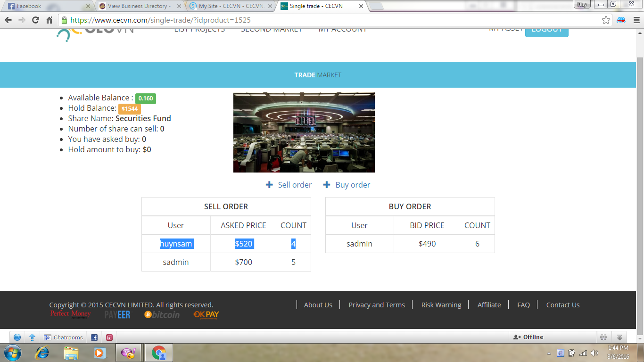Image resolution: width=644 pixels, height=362 pixels.
Task: Open the Payeer payment logo
Action: click(x=117, y=314)
